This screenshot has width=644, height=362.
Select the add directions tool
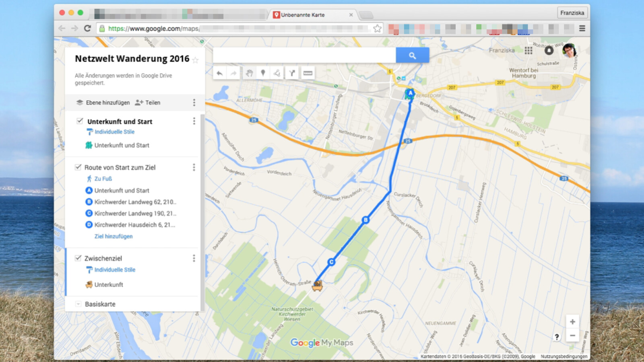(292, 73)
